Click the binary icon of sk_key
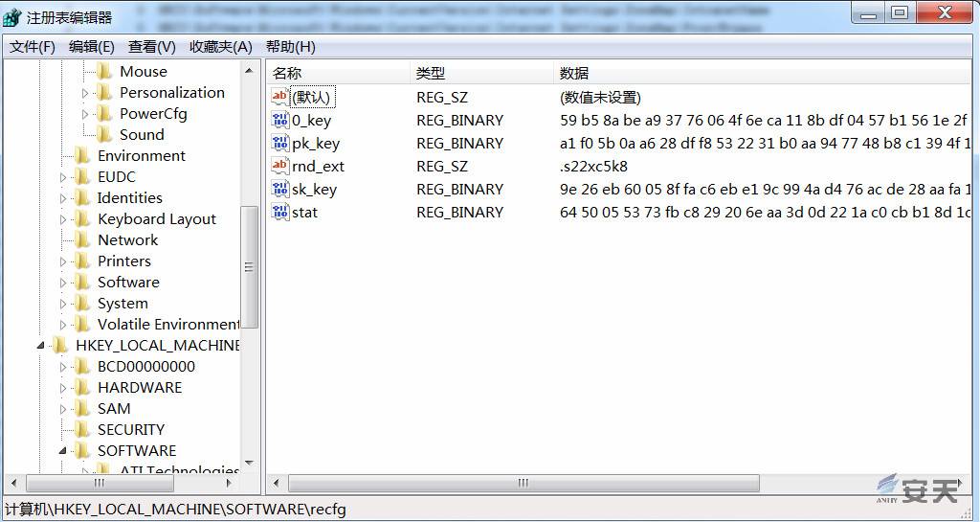Screen dimensions: 980x522 (280, 190)
